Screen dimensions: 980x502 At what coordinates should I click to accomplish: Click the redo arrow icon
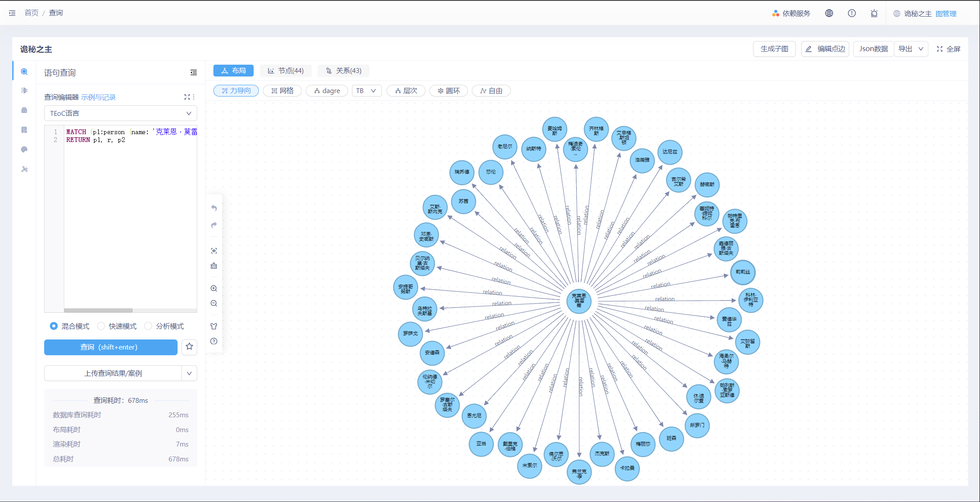(x=214, y=225)
